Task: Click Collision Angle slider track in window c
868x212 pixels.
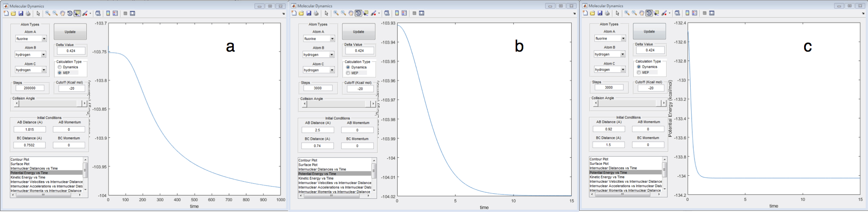Action: point(629,103)
